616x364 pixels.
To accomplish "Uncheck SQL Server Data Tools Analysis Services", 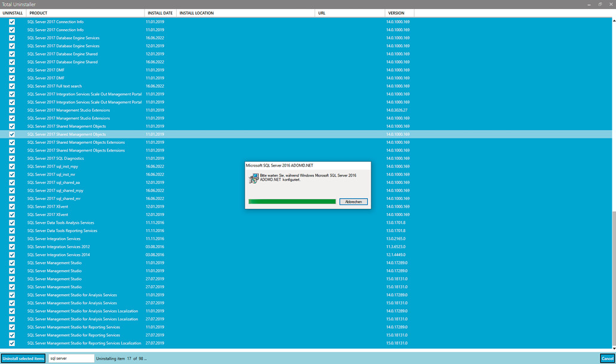I will click(x=12, y=223).
